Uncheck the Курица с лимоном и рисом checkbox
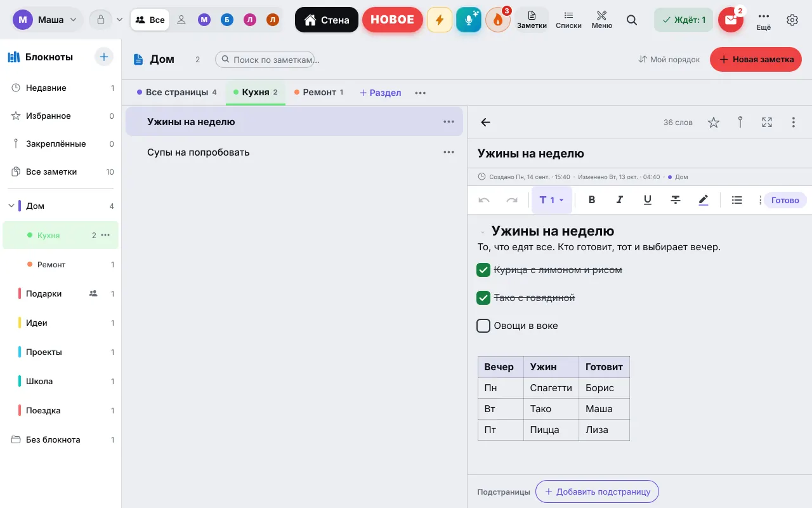The width and height of the screenshot is (812, 508). [483, 270]
